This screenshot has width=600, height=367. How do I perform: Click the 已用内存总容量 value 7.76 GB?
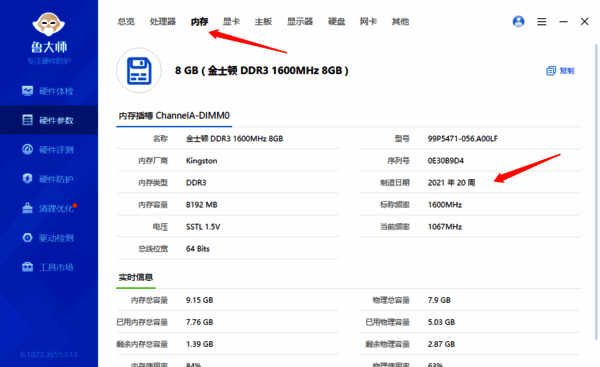(x=199, y=322)
